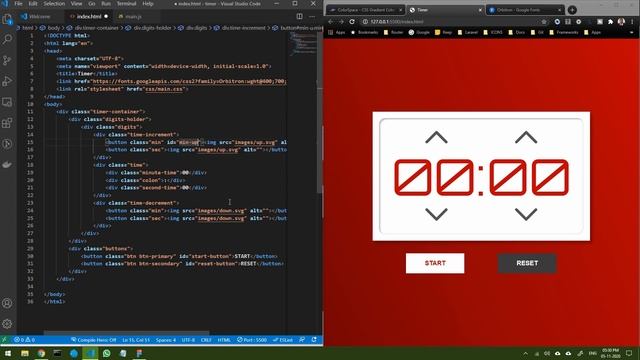Click the RESET button on the timer
Screen dimensions: 640x360
tap(527, 263)
